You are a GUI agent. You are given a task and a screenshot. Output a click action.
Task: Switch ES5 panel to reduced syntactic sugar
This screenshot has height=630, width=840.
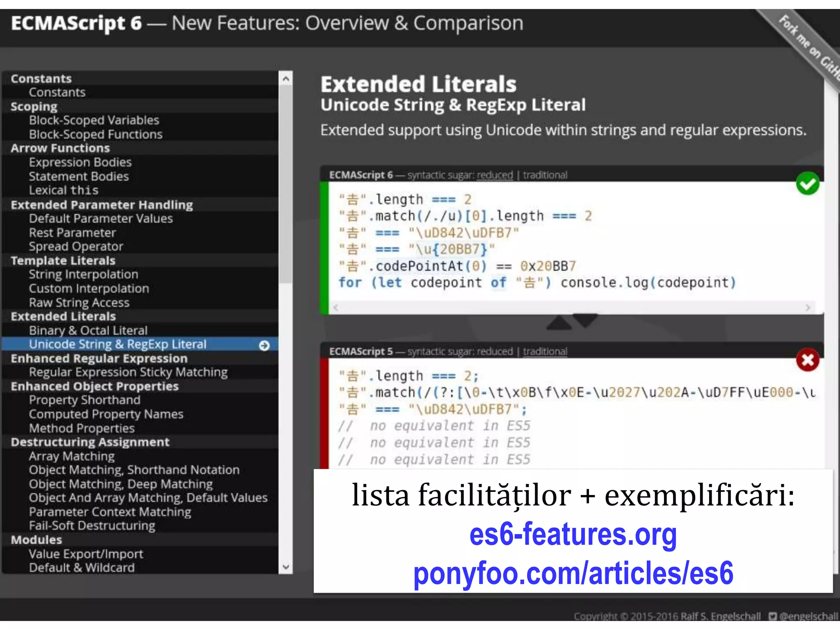point(494,352)
